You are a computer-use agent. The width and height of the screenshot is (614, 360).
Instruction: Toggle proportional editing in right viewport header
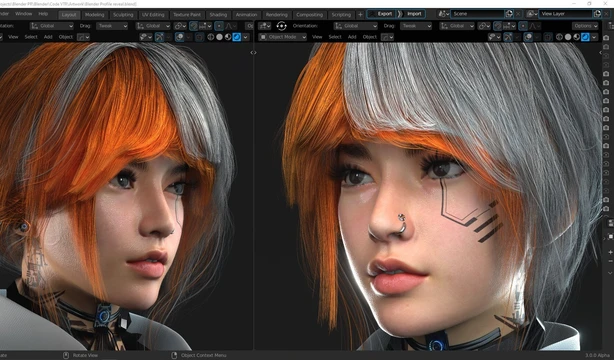(523, 26)
